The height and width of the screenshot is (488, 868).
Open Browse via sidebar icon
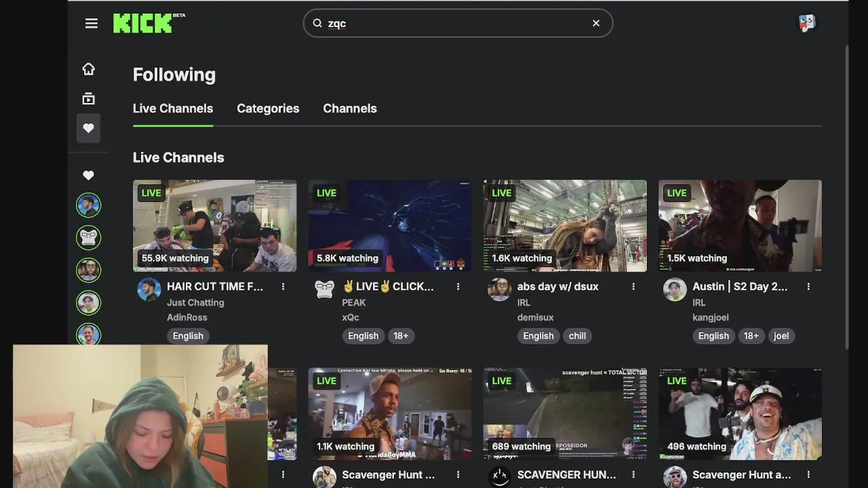pos(88,99)
